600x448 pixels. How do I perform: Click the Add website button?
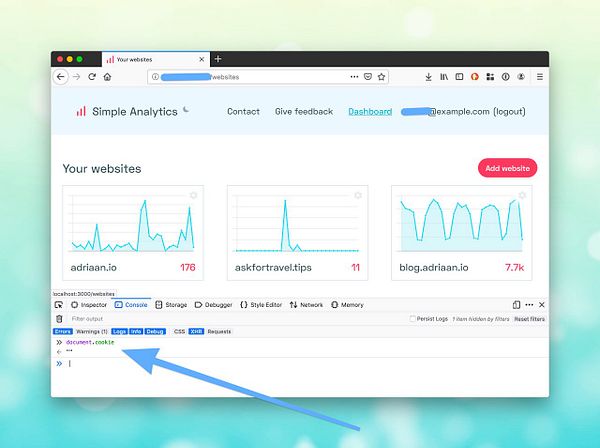coord(507,168)
